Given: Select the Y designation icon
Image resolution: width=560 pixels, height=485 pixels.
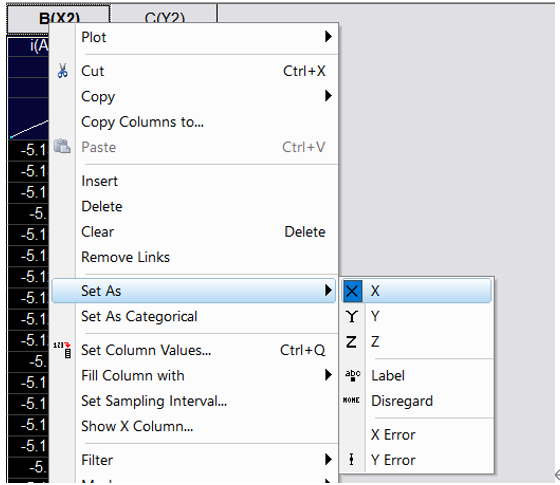Looking at the screenshot, I should (x=352, y=316).
